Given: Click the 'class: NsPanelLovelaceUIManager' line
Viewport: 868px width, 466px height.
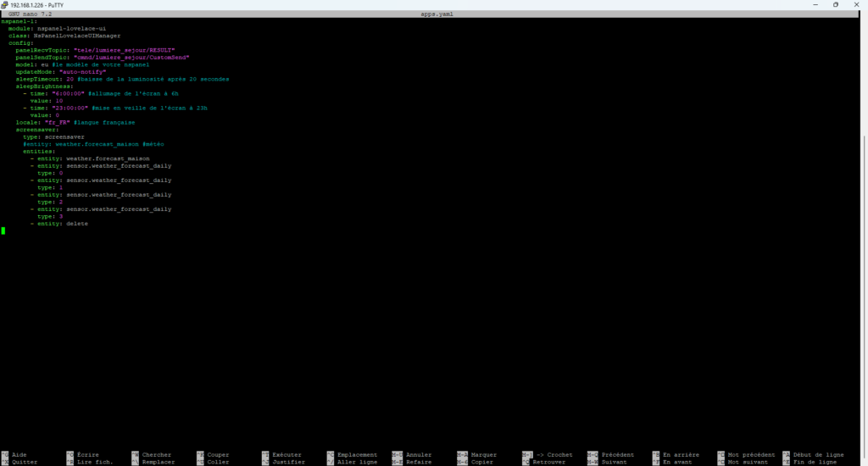Looking at the screenshot, I should point(64,36).
